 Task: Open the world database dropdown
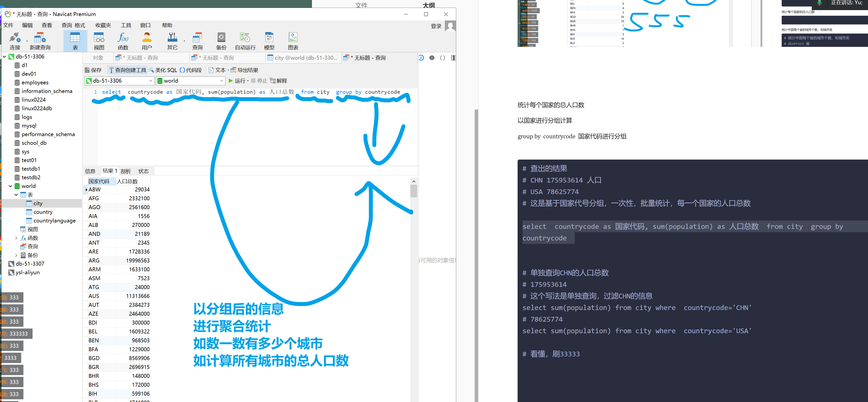(x=221, y=81)
